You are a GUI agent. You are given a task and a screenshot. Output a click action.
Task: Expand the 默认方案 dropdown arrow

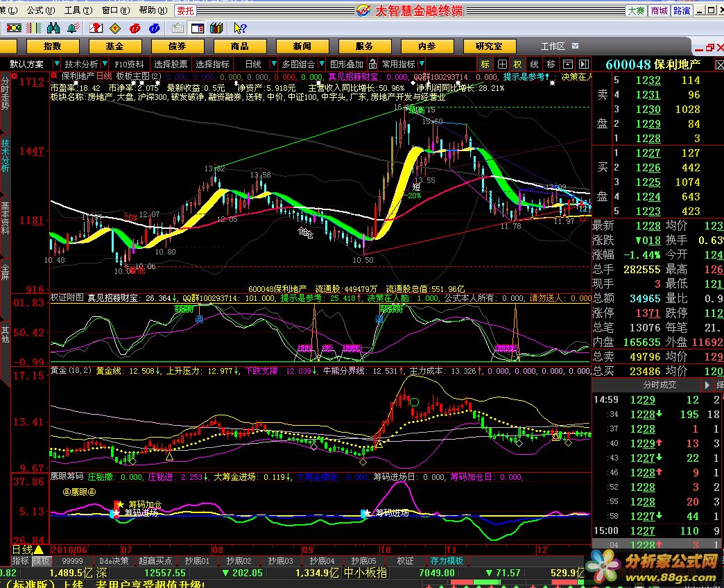(56, 64)
